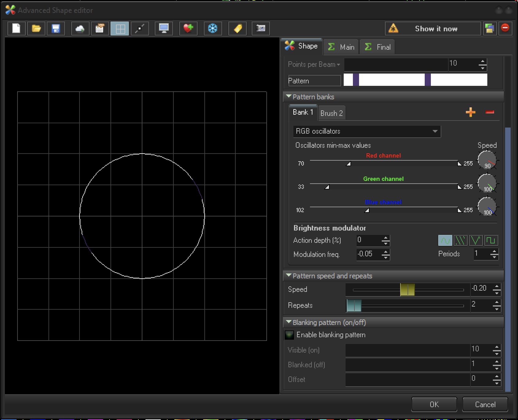Click the yellow Speed slider handle
Screen dimensions: 518x420
(x=407, y=289)
